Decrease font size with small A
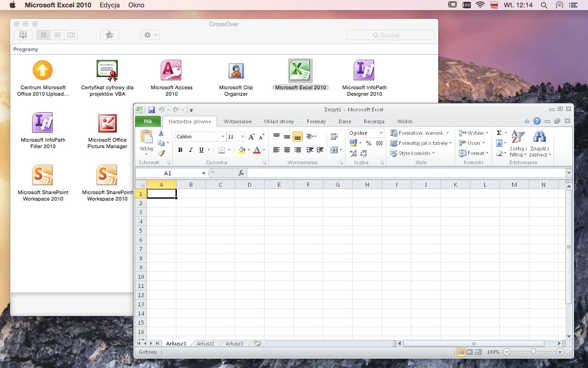Viewport: 588px width, 368px height. 261,137
